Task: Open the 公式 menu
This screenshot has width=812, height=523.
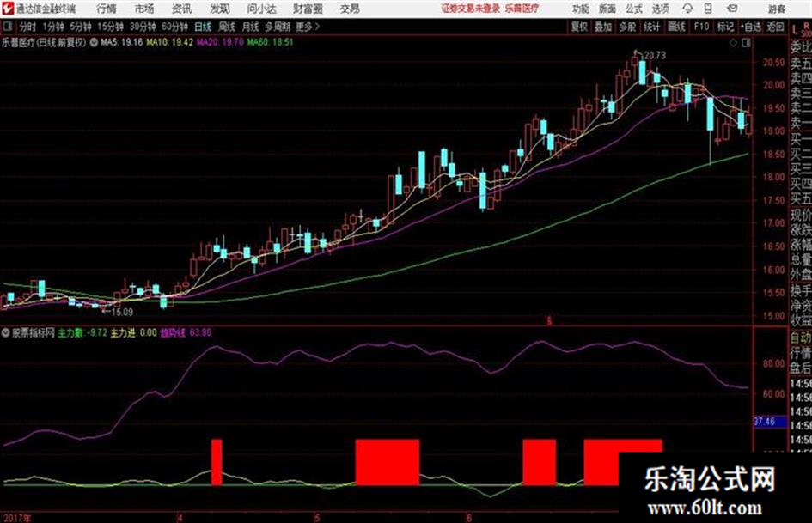Action: [634, 9]
